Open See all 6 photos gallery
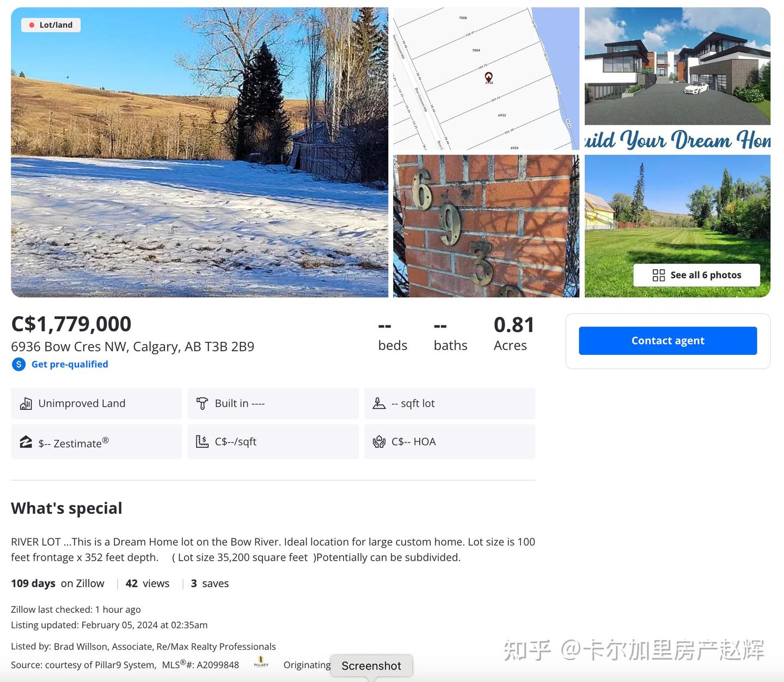784x682 pixels. click(696, 275)
